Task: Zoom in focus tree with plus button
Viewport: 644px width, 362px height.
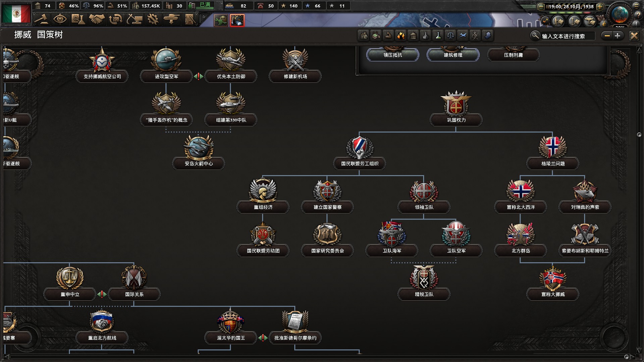Action: click(x=618, y=36)
